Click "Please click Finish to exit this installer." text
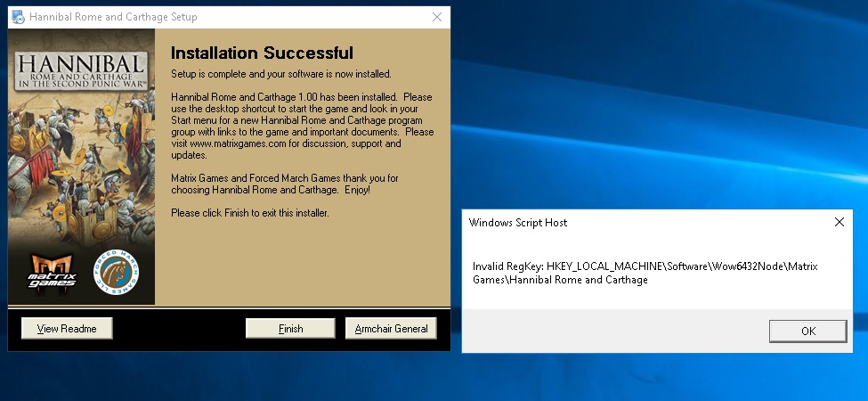868x401 pixels. pyautogui.click(x=249, y=213)
